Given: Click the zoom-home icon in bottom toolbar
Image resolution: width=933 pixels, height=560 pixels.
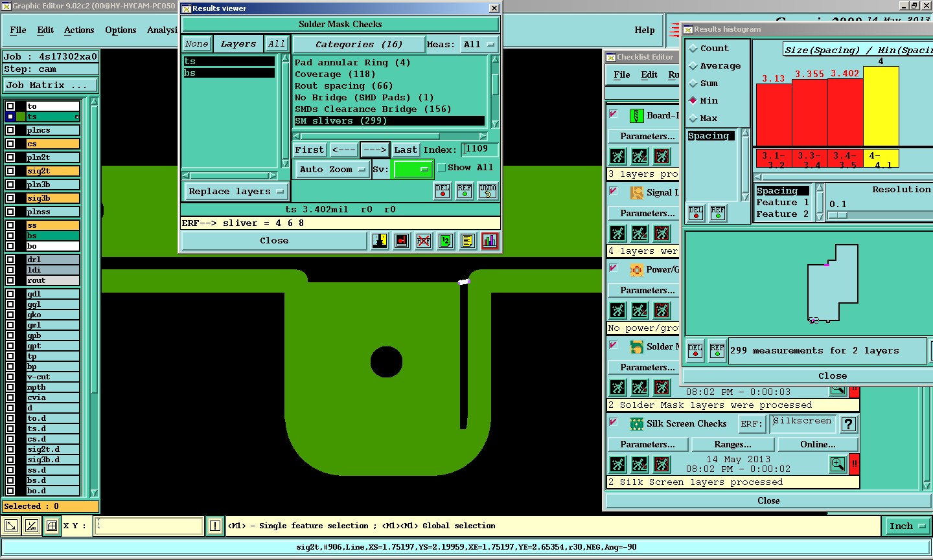Looking at the screenshot, I should [11, 526].
